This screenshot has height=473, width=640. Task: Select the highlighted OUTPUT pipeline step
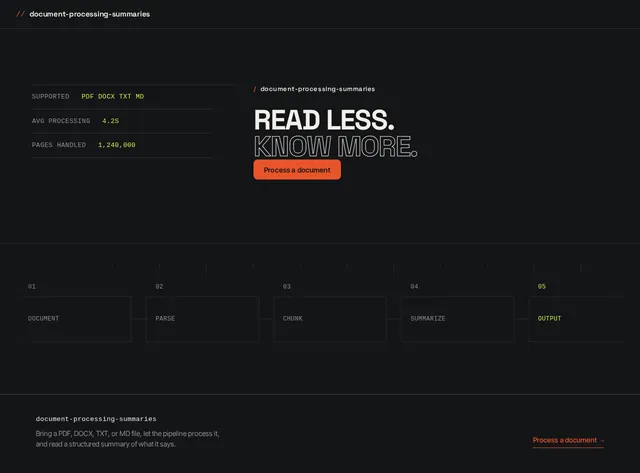pyautogui.click(x=576, y=319)
